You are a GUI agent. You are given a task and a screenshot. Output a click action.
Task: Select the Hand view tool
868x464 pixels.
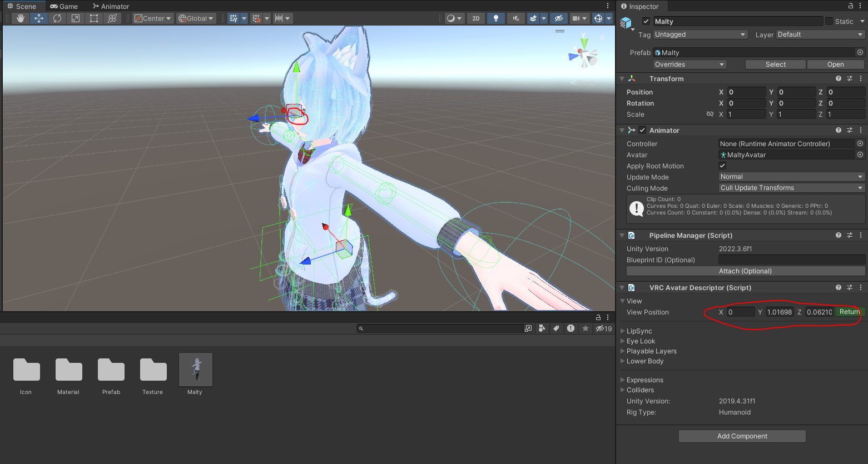(x=21, y=18)
